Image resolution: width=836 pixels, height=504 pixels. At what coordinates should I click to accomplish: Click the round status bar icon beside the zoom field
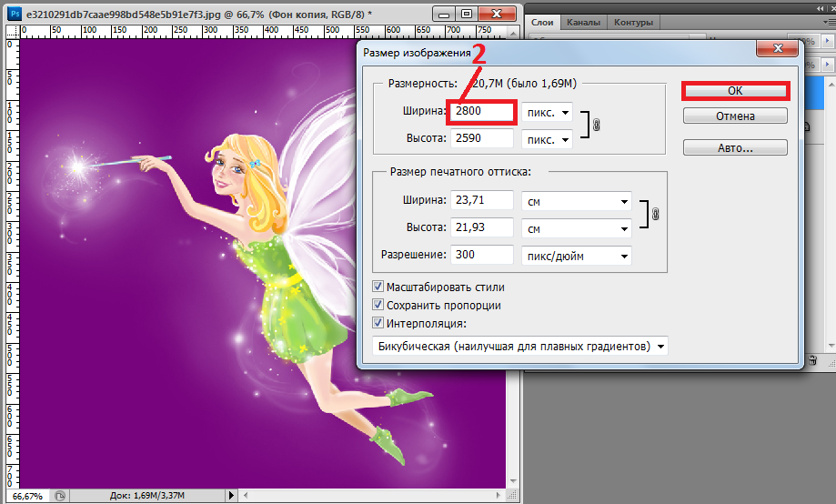click(60, 496)
